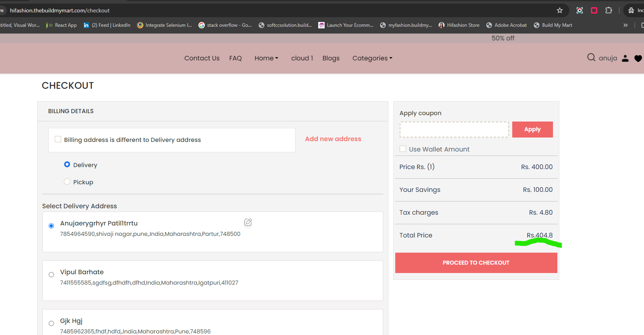
Task: Choose the Vipul Barhate address radio
Action: tap(51, 275)
